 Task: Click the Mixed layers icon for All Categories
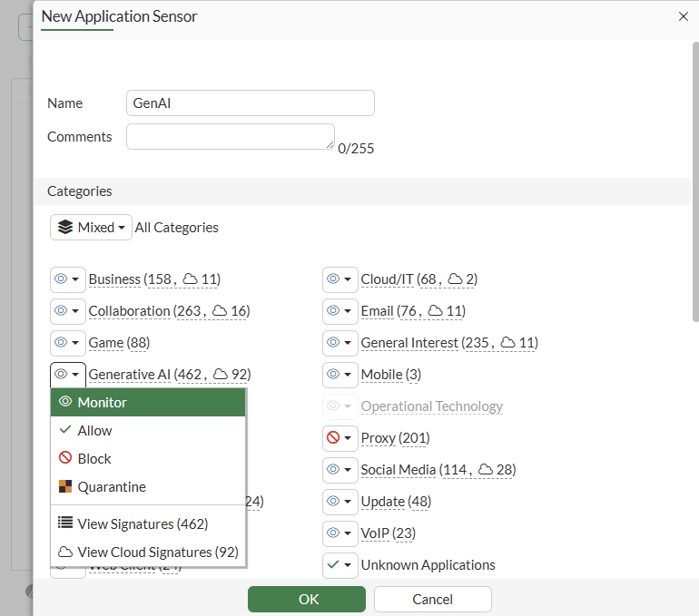click(x=65, y=228)
